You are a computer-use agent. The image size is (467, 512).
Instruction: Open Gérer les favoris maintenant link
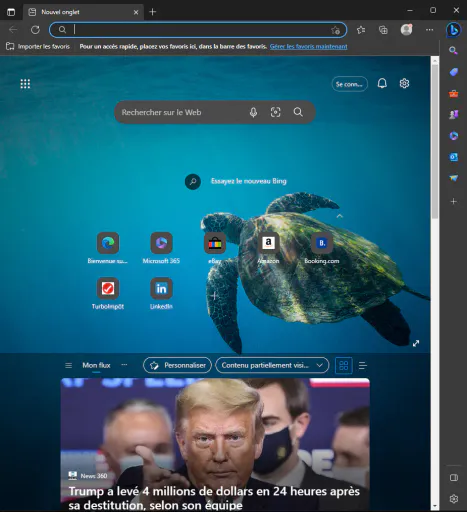[308, 46]
